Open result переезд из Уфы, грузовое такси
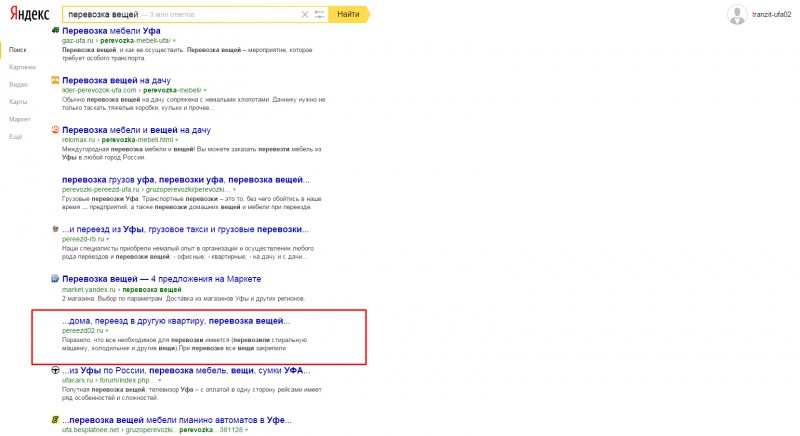 point(185,229)
